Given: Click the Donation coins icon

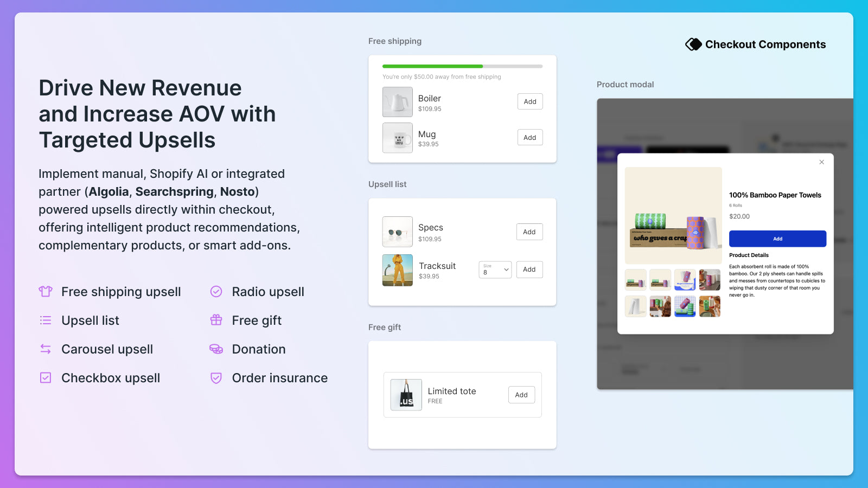Looking at the screenshot, I should tap(216, 349).
